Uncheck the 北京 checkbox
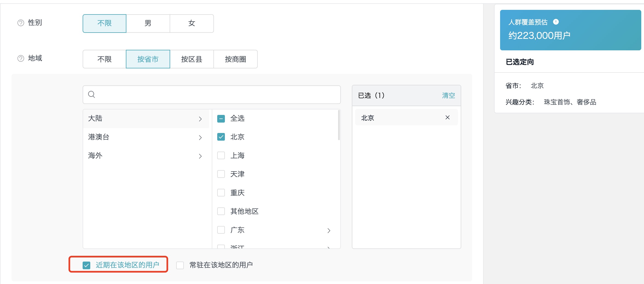Image resolution: width=644 pixels, height=284 pixels. click(221, 137)
